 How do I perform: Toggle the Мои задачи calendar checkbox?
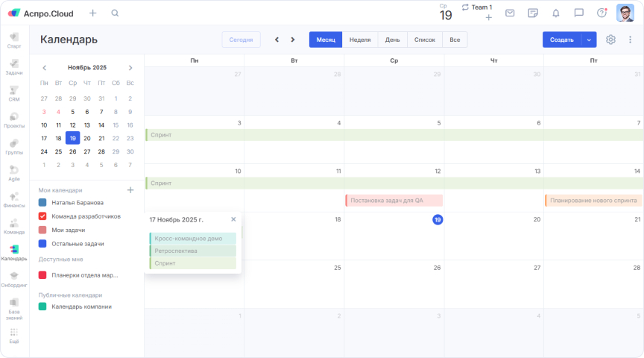pos(42,230)
